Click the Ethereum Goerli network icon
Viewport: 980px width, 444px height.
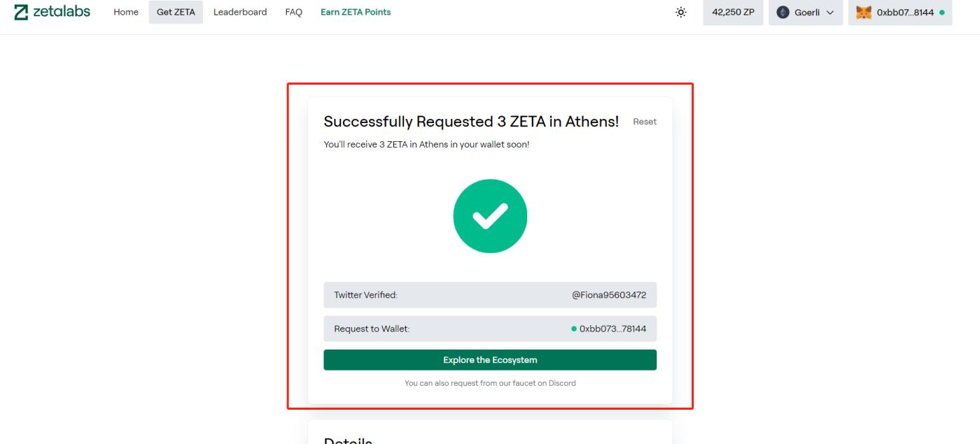(783, 13)
